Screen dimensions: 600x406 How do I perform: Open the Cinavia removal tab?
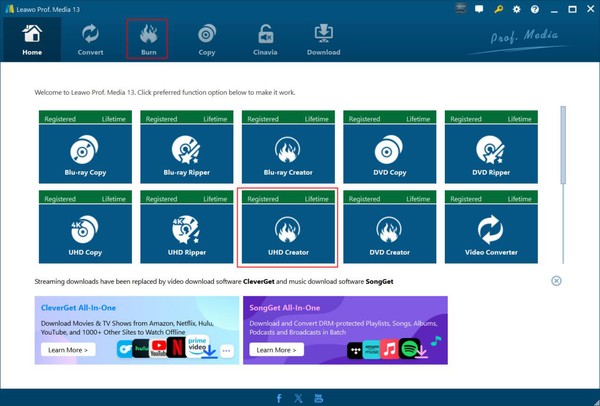pyautogui.click(x=265, y=40)
